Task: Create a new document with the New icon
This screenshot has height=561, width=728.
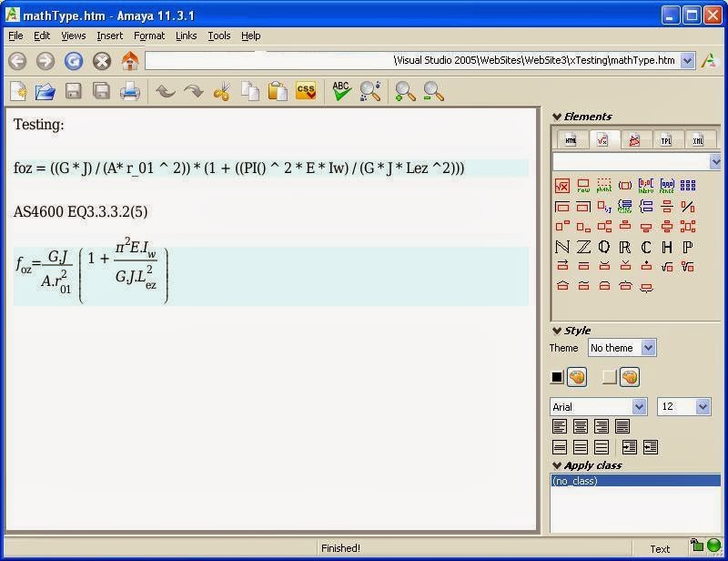Action: (18, 91)
